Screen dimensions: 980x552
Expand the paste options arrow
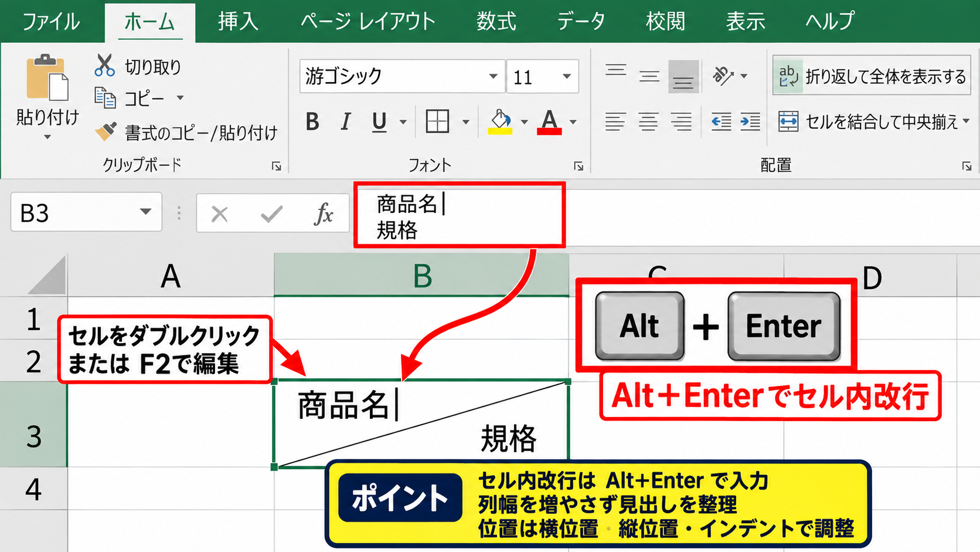[47, 137]
